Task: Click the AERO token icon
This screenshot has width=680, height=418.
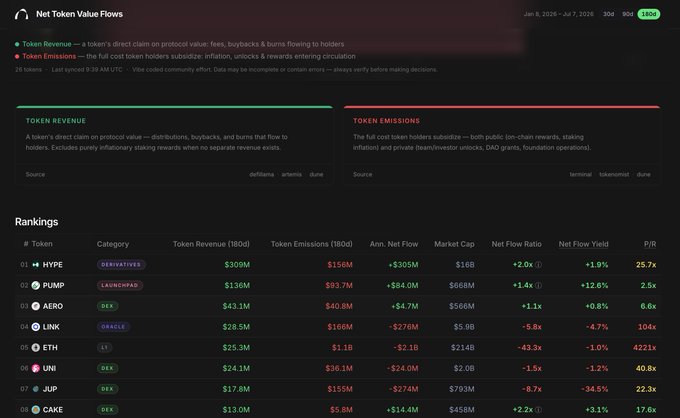Action: pos(36,306)
